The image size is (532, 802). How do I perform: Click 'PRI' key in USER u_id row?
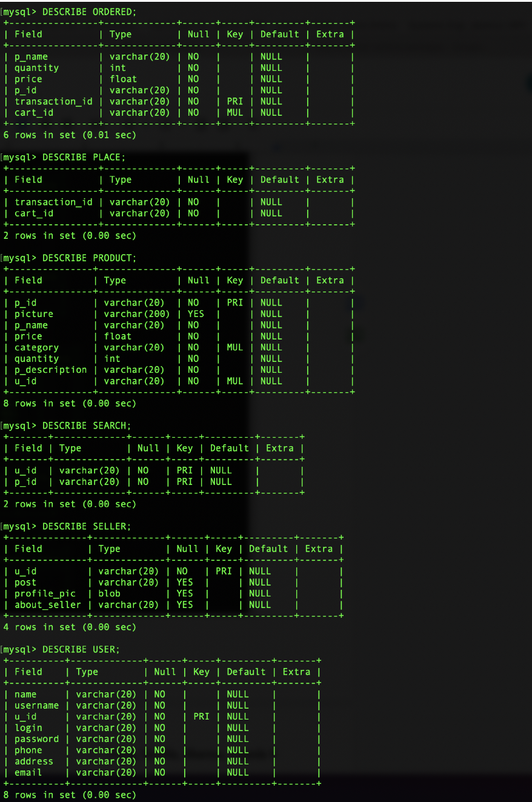tap(201, 717)
